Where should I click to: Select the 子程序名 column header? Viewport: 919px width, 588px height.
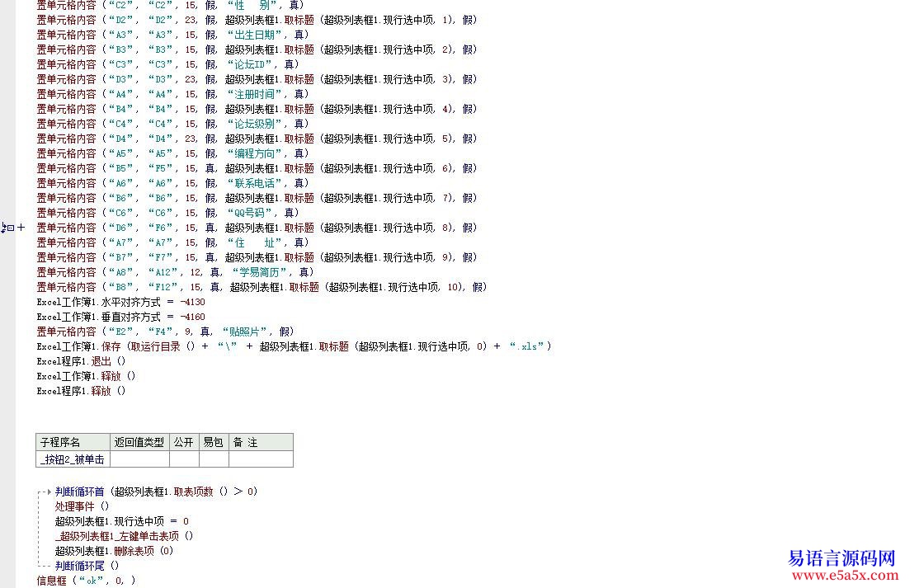tap(73, 442)
